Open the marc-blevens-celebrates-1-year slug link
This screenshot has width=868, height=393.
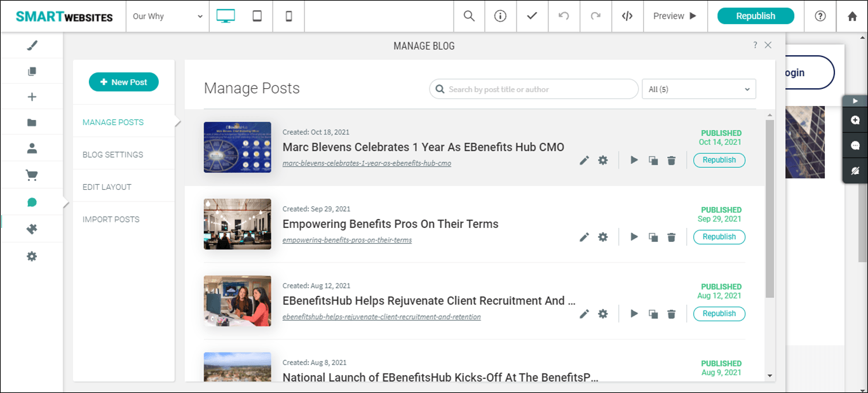[367, 163]
